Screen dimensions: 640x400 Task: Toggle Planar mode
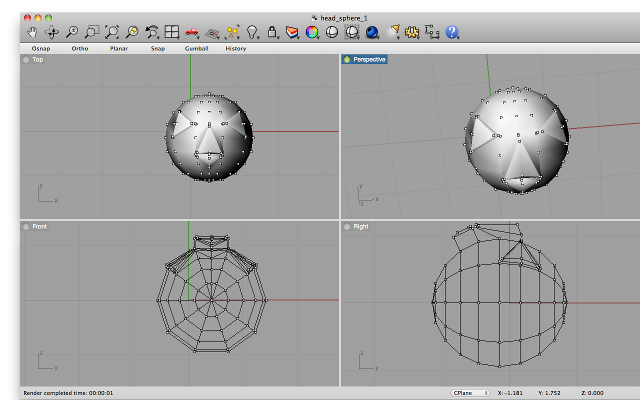(119, 48)
